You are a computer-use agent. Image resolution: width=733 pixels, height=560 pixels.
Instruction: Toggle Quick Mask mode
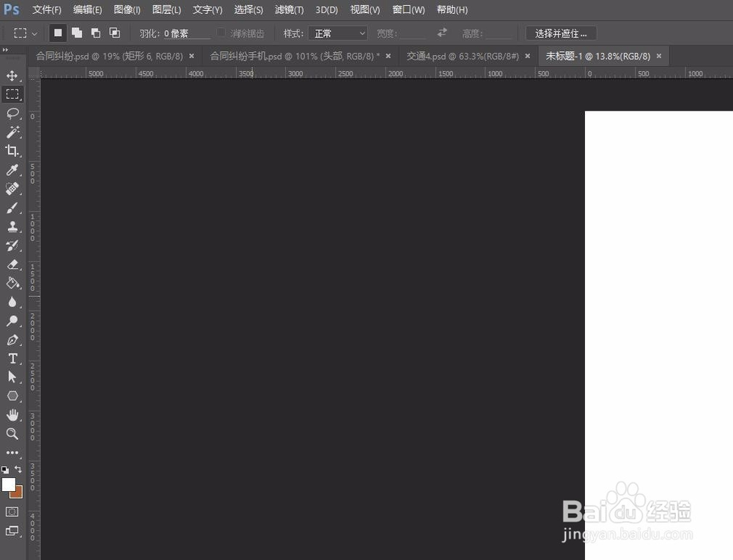(x=12, y=512)
